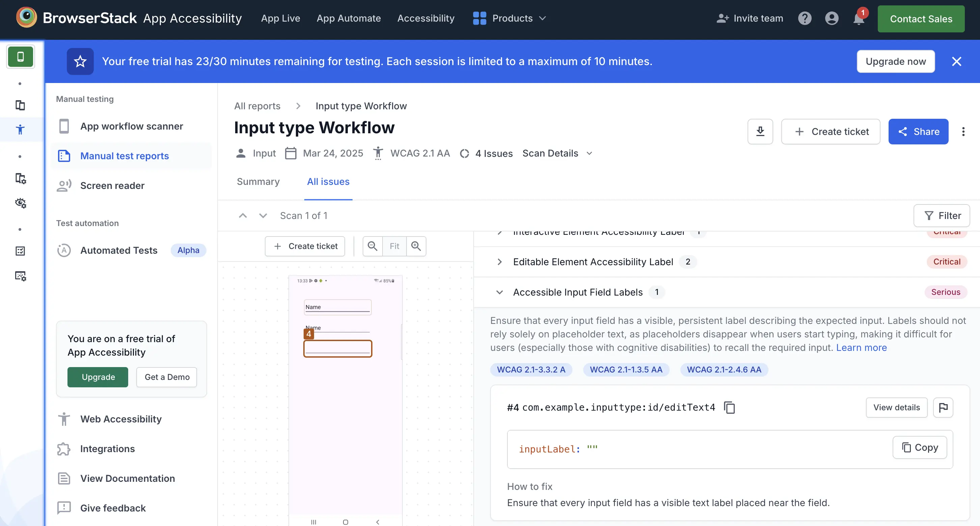Open the user profile icon in header
980x526 pixels.
click(x=832, y=18)
